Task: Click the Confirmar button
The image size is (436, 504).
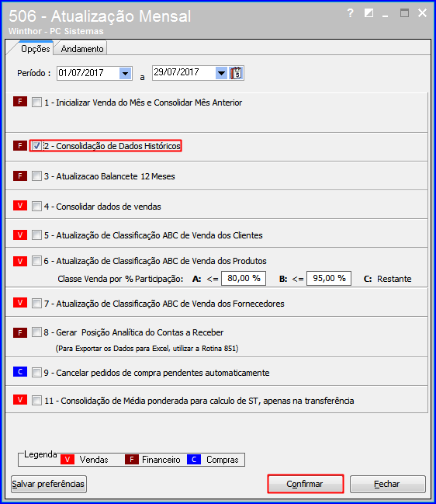Action: pos(305,484)
